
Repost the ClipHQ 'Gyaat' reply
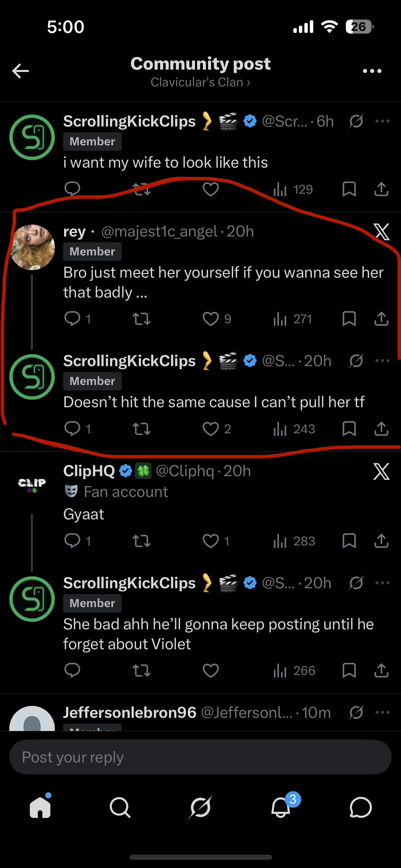[142, 541]
